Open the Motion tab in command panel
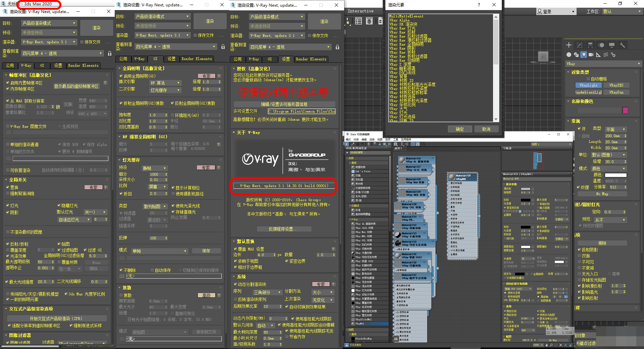The height and width of the screenshot is (349, 644). [601, 45]
